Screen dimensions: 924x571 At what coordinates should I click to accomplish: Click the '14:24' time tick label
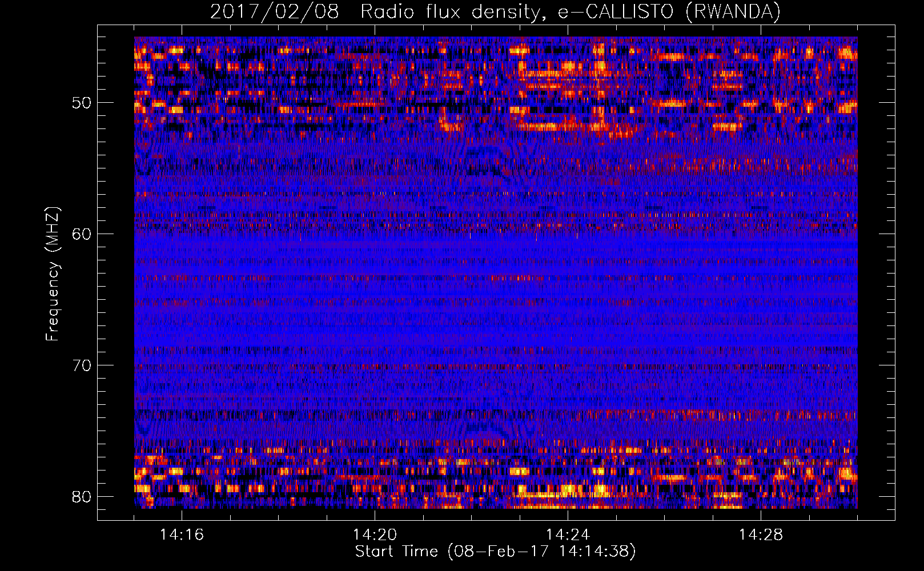tap(568, 535)
